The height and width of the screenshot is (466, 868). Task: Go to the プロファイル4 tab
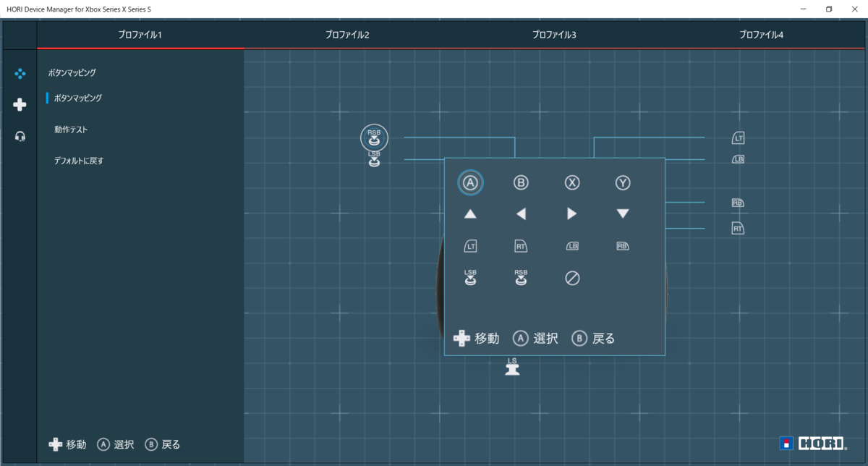tap(761, 35)
